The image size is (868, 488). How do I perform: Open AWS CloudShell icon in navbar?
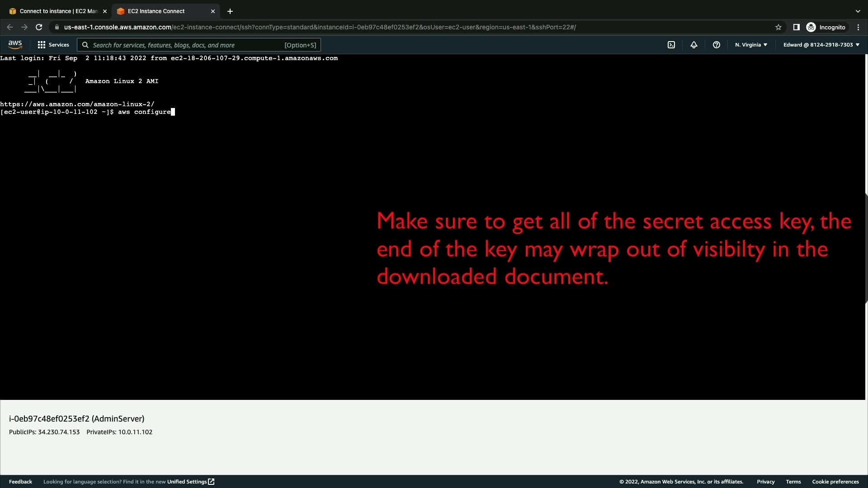coord(671,45)
